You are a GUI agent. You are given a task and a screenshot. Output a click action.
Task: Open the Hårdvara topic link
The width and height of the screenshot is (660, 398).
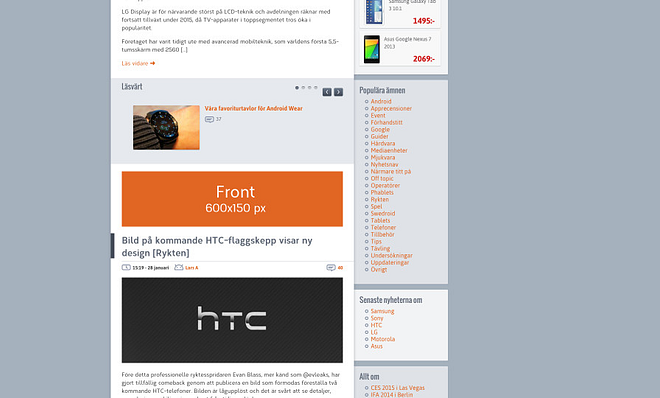click(x=383, y=143)
